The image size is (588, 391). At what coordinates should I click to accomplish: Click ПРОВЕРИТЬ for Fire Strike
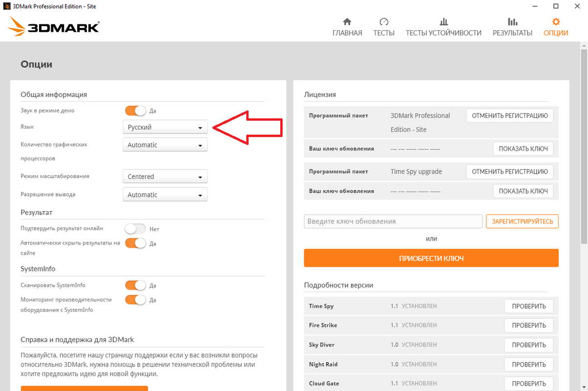(x=529, y=325)
